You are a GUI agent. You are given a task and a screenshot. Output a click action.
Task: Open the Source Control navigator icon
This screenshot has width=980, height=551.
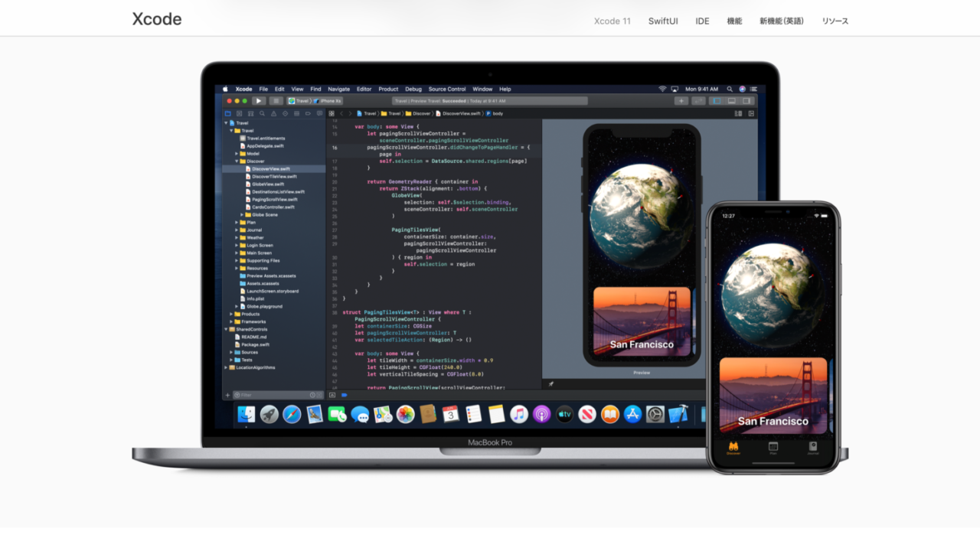click(240, 113)
